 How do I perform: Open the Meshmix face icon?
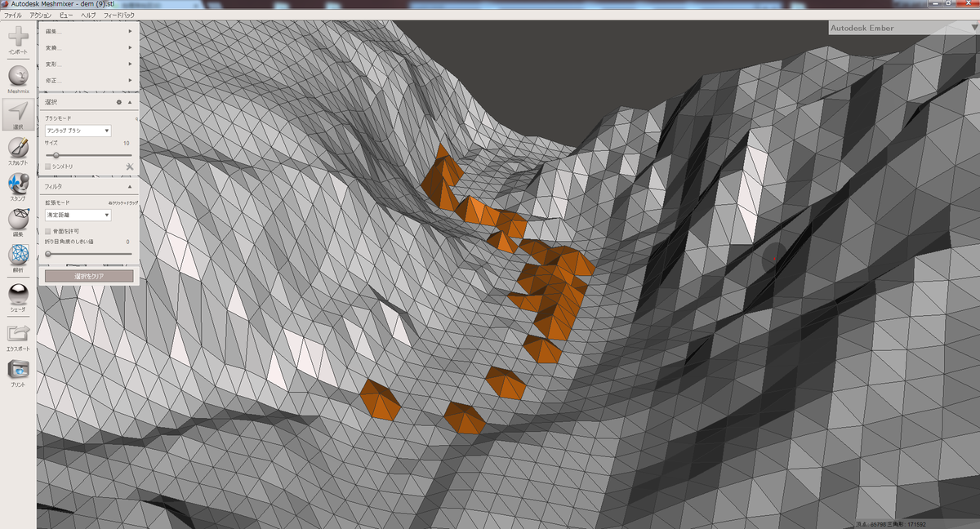18,76
